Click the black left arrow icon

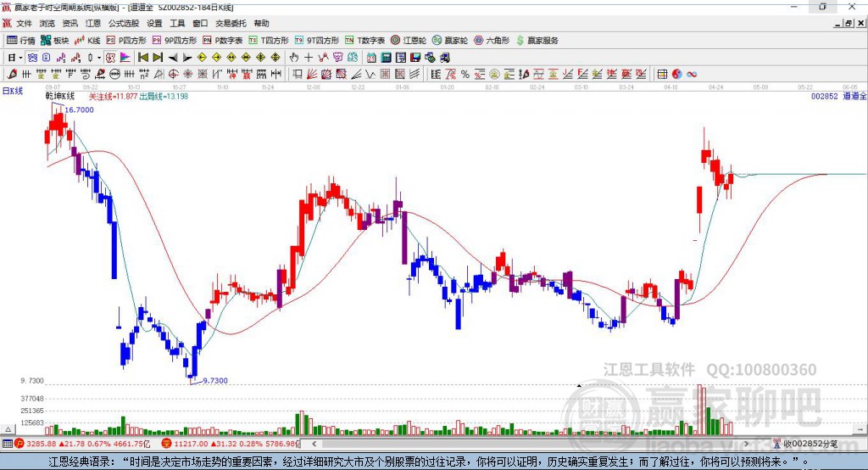[173, 58]
